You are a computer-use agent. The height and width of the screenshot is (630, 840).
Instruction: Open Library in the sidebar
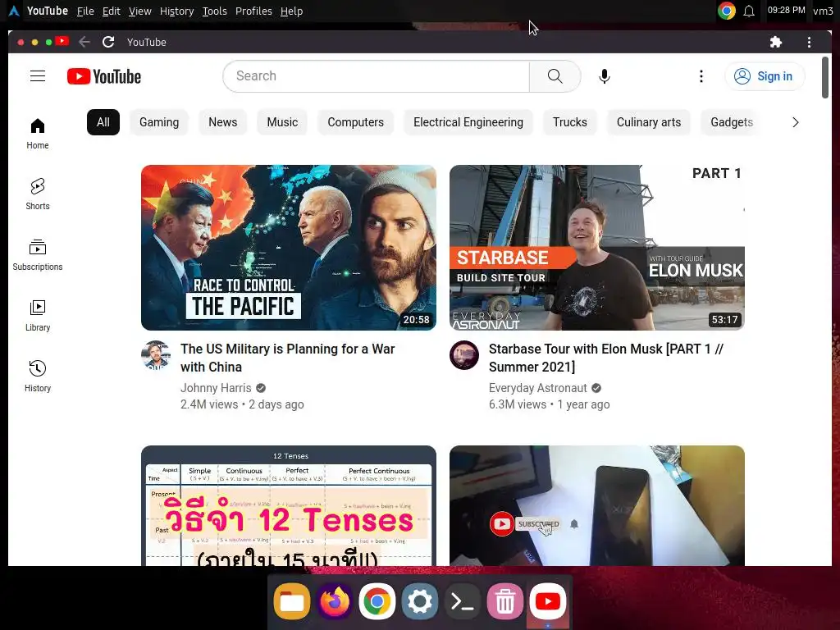(x=38, y=316)
